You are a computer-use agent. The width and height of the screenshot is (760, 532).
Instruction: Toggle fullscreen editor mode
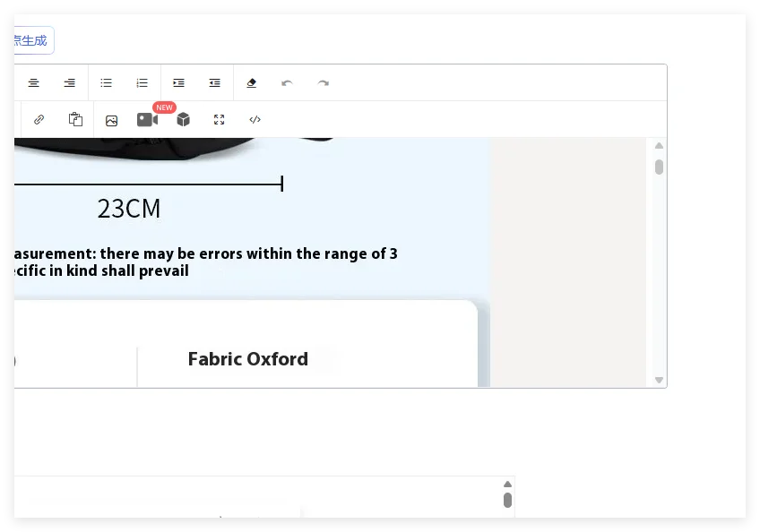[219, 120]
